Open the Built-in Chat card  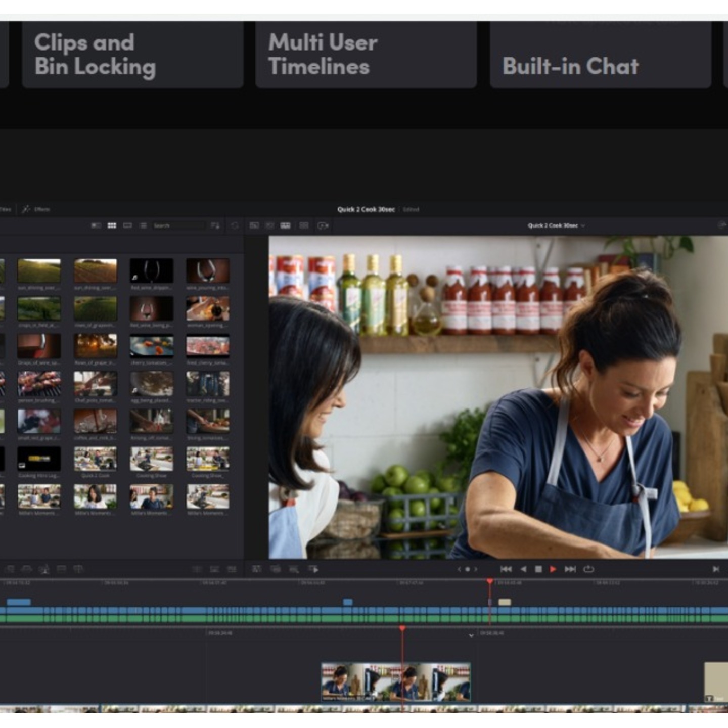point(601,55)
